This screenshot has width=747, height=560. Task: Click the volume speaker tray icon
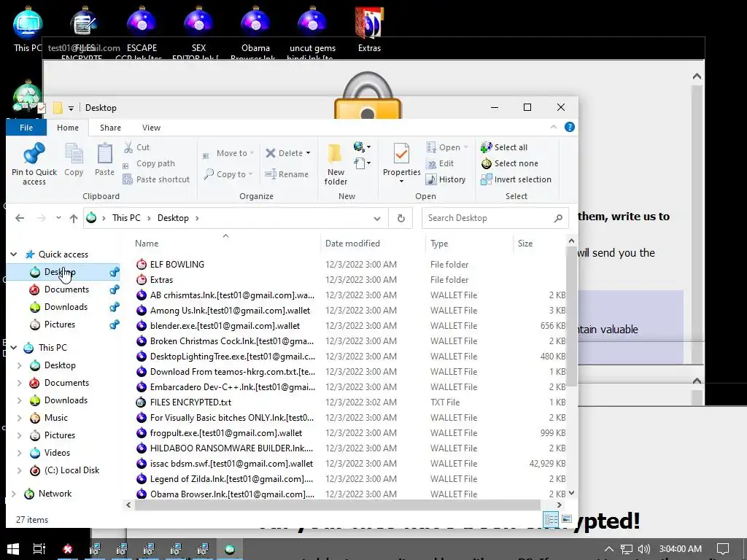pos(643,549)
